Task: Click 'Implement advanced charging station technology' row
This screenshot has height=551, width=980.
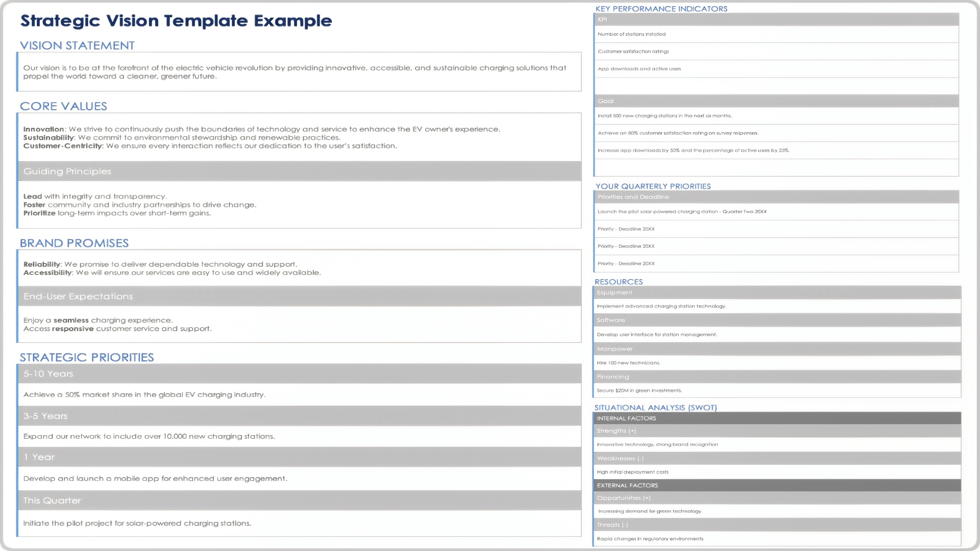Action: coord(777,307)
